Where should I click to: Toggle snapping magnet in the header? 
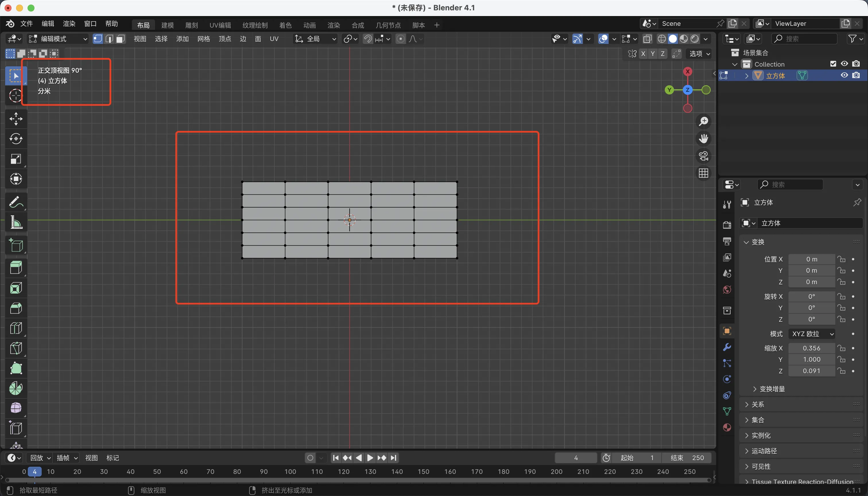(368, 39)
